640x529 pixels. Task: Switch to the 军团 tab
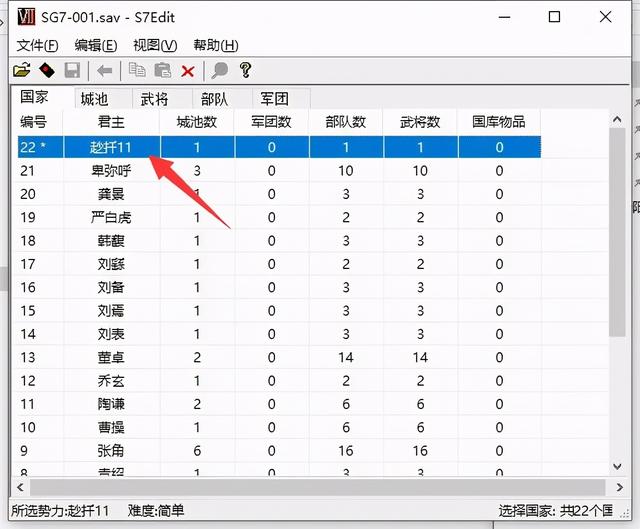tap(274, 99)
